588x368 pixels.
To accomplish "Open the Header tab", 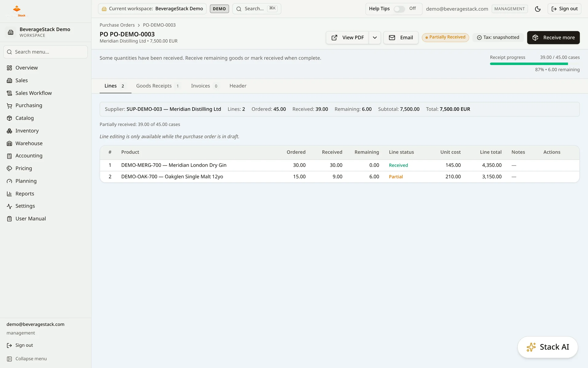I will 238,86.
